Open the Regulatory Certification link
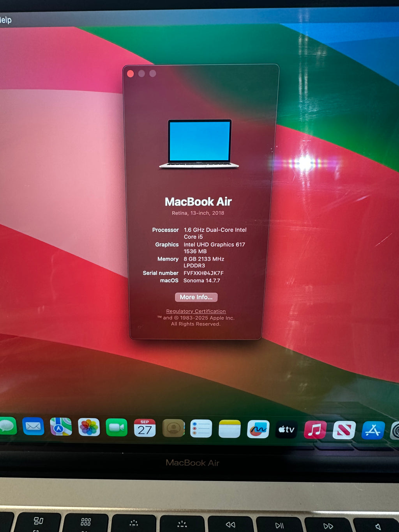The height and width of the screenshot is (532, 399). pyautogui.click(x=196, y=311)
